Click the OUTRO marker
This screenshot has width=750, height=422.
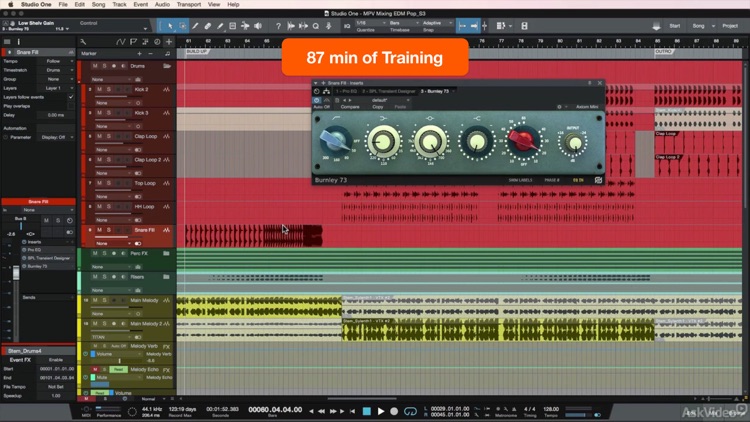coord(663,51)
